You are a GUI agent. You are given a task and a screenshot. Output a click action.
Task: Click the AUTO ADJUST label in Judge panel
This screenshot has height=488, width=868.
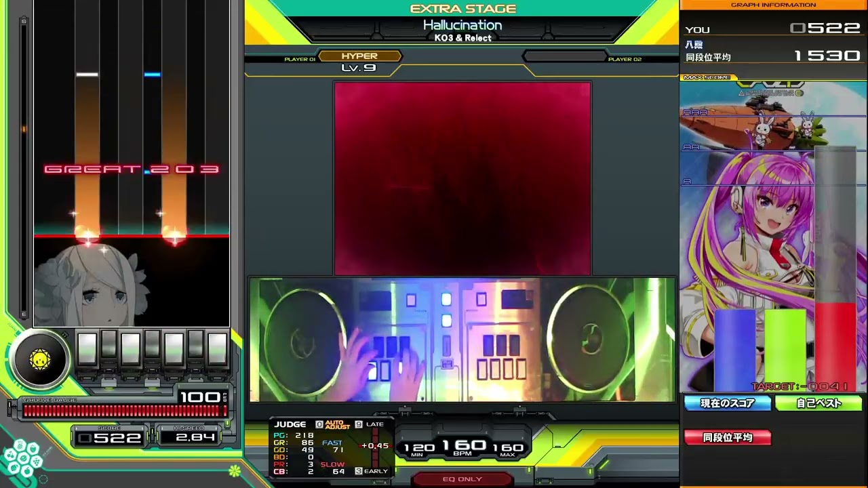[337, 424]
